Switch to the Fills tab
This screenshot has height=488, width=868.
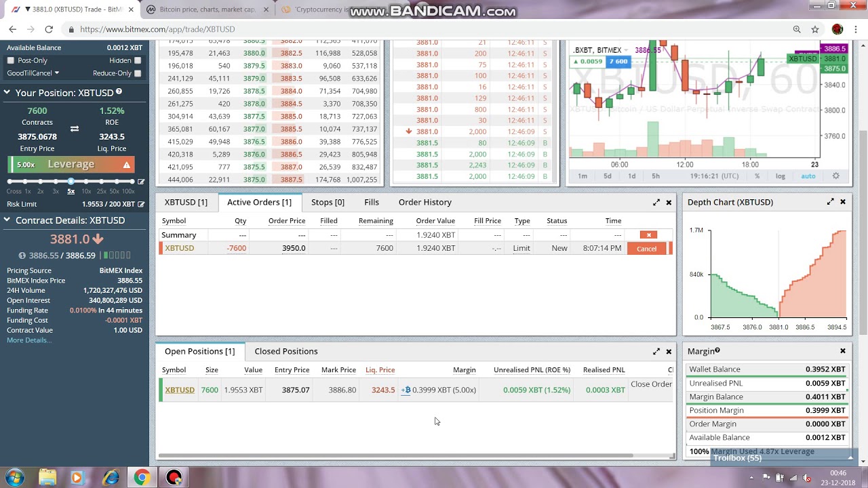(x=372, y=202)
